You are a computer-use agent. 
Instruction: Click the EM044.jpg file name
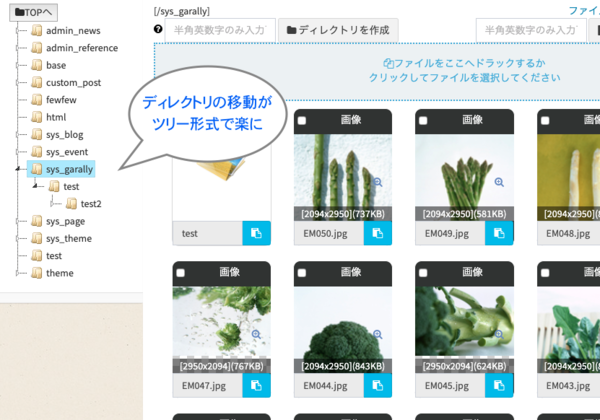coord(325,386)
